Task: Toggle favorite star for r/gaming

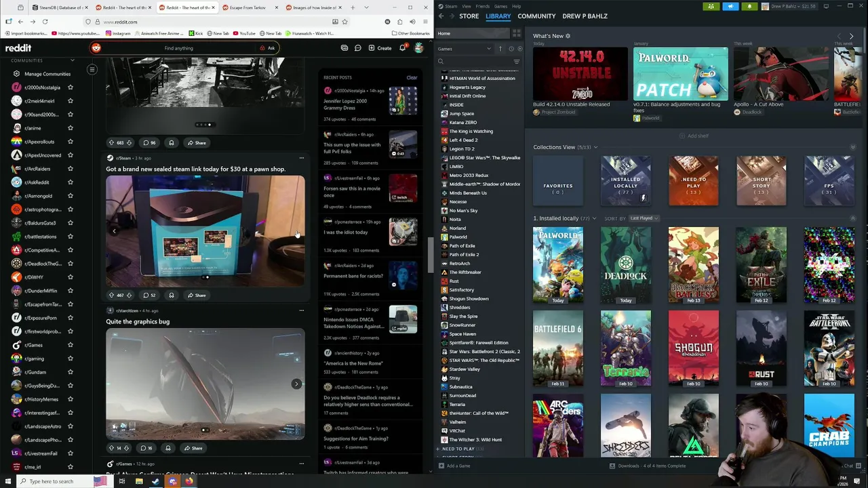Action: [x=70, y=359]
